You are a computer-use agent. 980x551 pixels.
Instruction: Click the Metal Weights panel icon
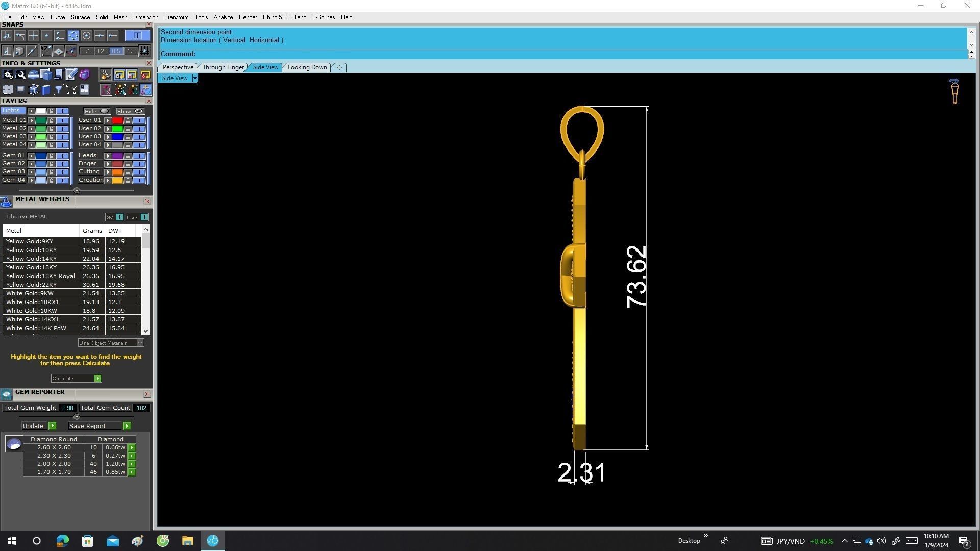[x=6, y=202]
